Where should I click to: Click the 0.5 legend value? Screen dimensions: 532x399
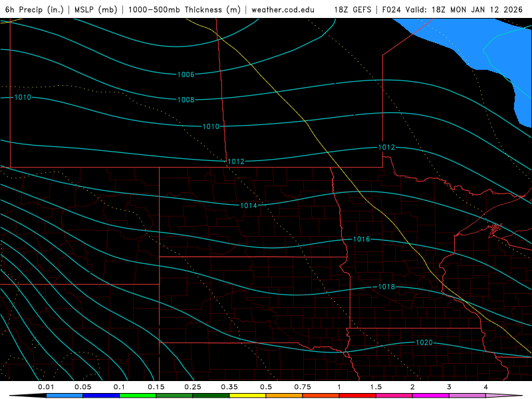(266, 387)
